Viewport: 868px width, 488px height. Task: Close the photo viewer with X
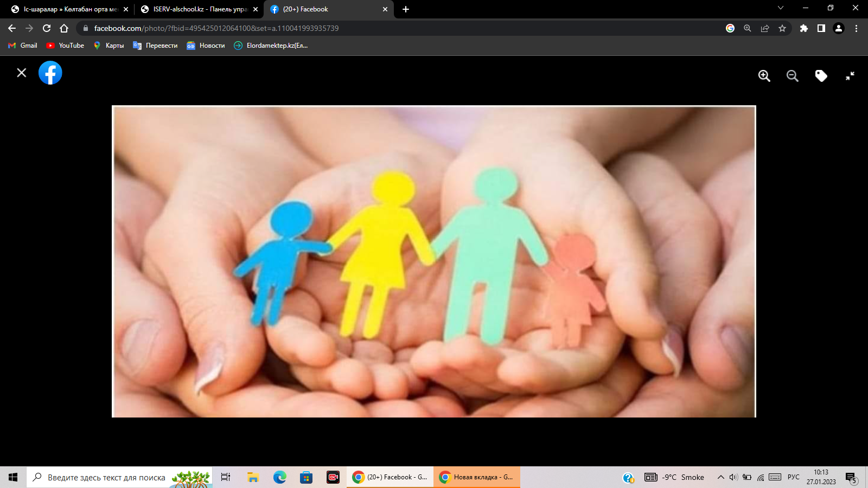(22, 73)
